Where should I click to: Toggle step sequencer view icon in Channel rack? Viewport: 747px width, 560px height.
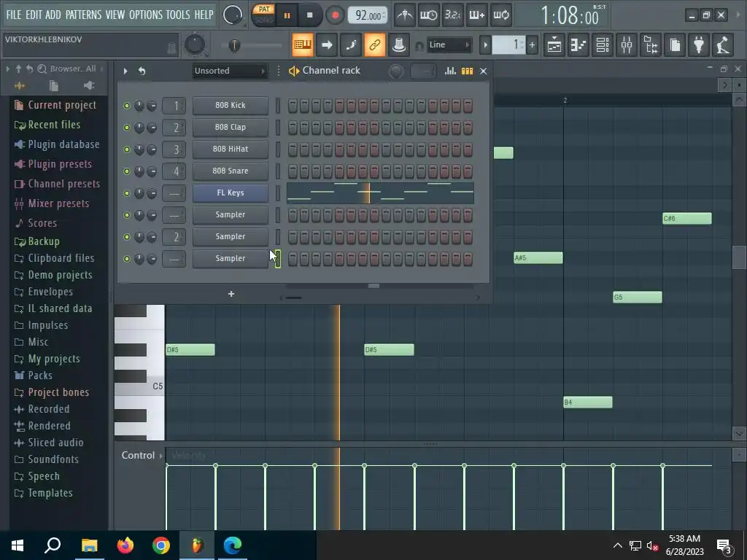pyautogui.click(x=467, y=71)
